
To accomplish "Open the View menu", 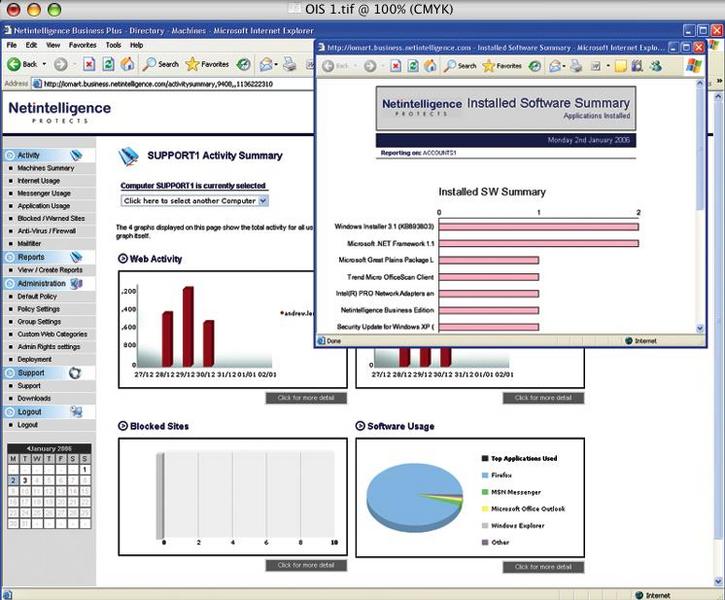I will pos(53,45).
